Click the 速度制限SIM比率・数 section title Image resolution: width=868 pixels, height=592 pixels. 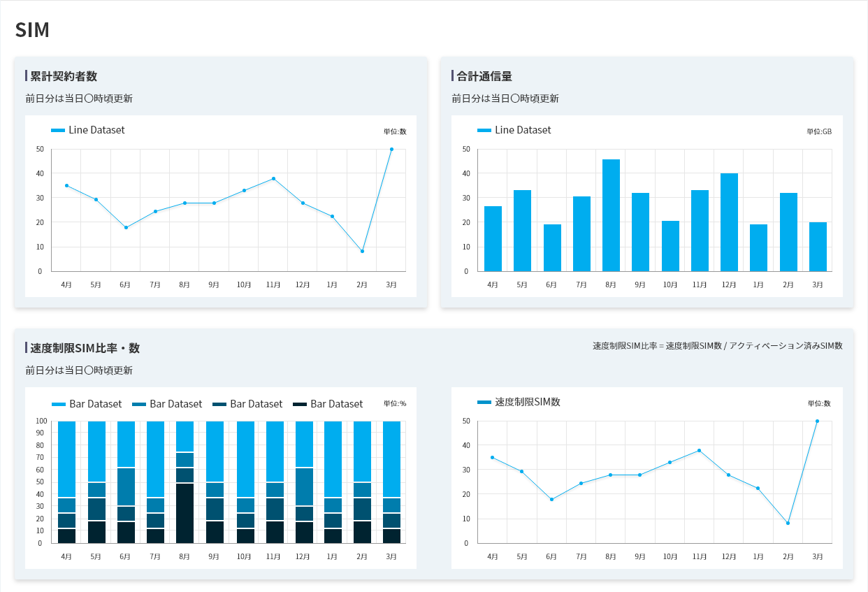pyautogui.click(x=85, y=348)
